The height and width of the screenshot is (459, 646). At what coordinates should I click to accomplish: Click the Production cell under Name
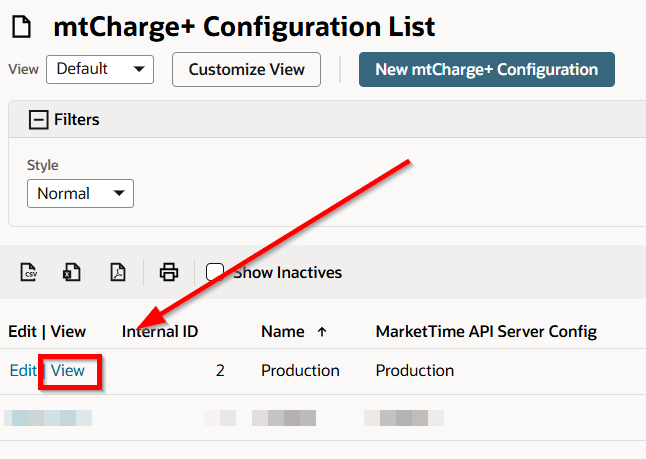click(300, 371)
